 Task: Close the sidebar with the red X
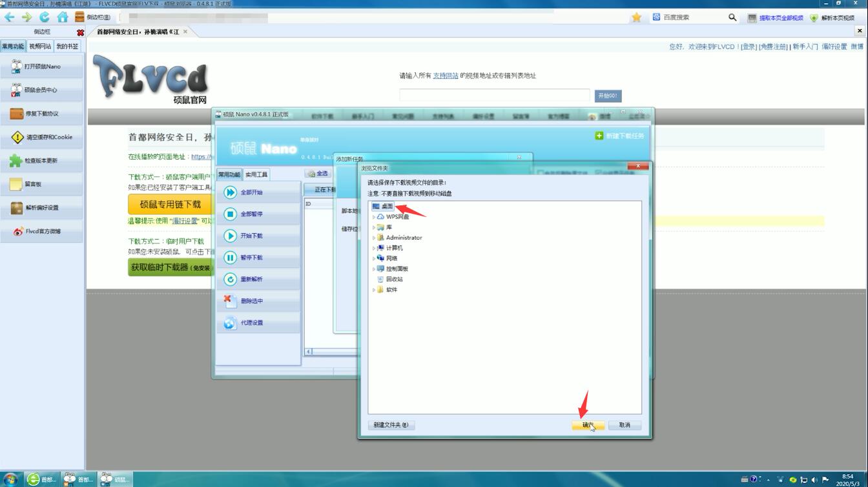pyautogui.click(x=80, y=32)
